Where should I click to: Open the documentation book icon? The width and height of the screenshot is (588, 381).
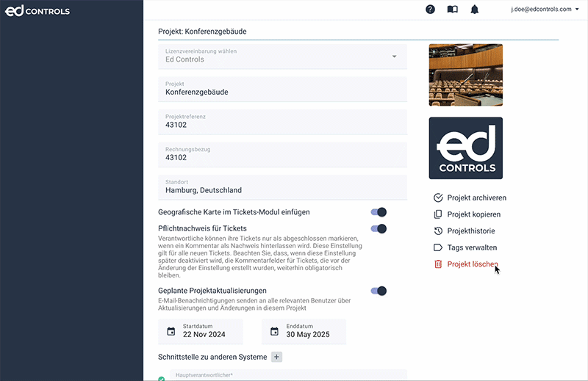[452, 10]
